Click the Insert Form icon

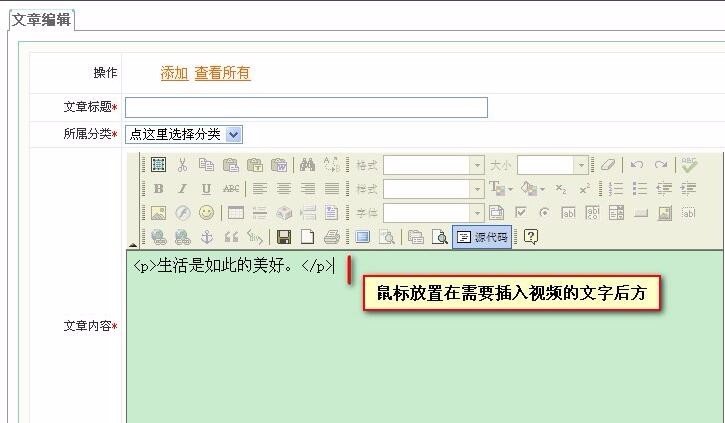[x=497, y=213]
